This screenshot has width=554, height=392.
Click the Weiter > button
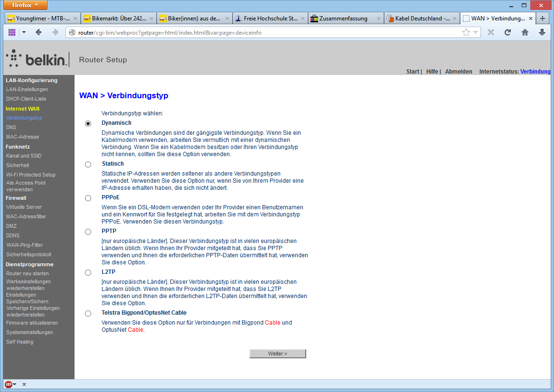click(x=278, y=354)
